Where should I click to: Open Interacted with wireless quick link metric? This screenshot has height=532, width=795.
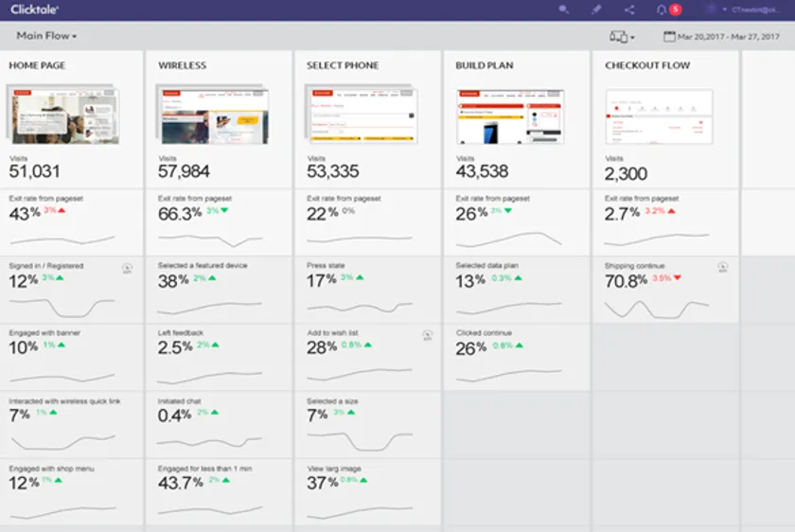[72, 424]
